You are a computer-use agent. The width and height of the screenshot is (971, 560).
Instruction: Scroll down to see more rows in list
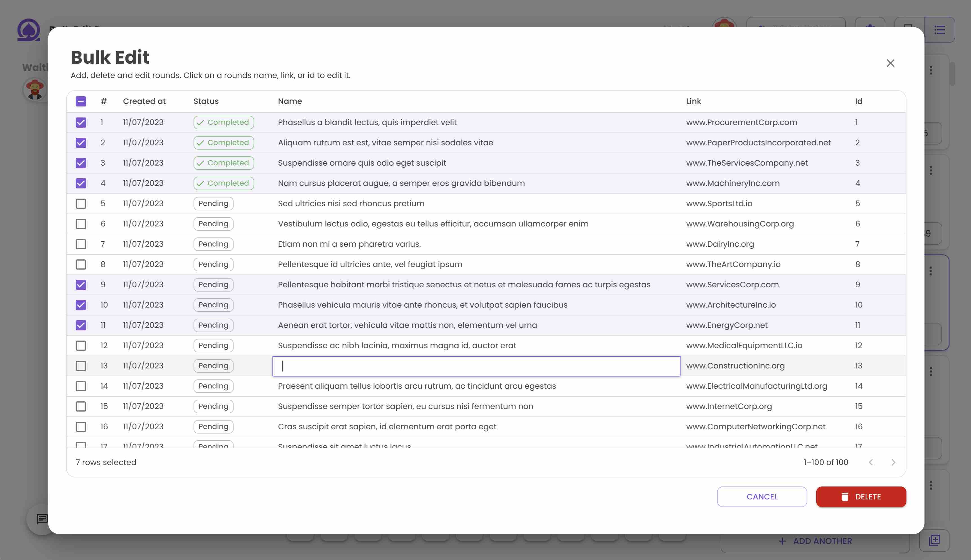893,462
